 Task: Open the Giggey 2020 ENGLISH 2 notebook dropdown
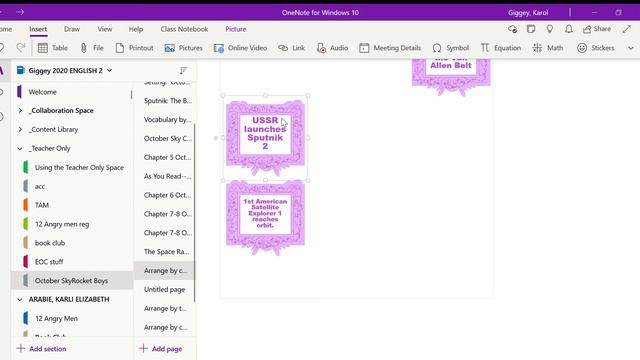(x=109, y=70)
